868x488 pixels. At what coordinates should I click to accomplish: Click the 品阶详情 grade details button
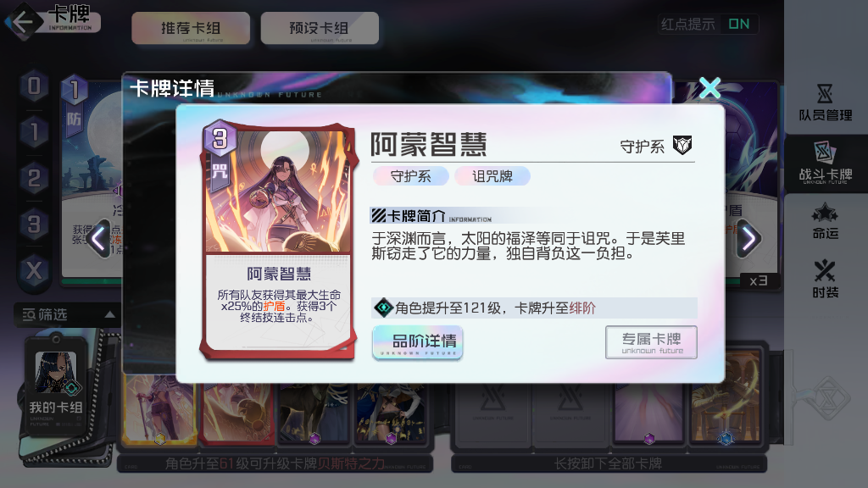(418, 342)
